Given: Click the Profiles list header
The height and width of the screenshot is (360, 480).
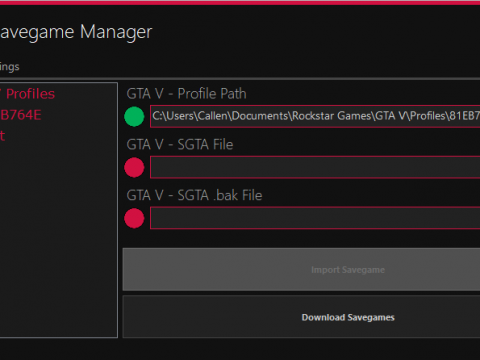Looking at the screenshot, I should (x=27, y=94).
